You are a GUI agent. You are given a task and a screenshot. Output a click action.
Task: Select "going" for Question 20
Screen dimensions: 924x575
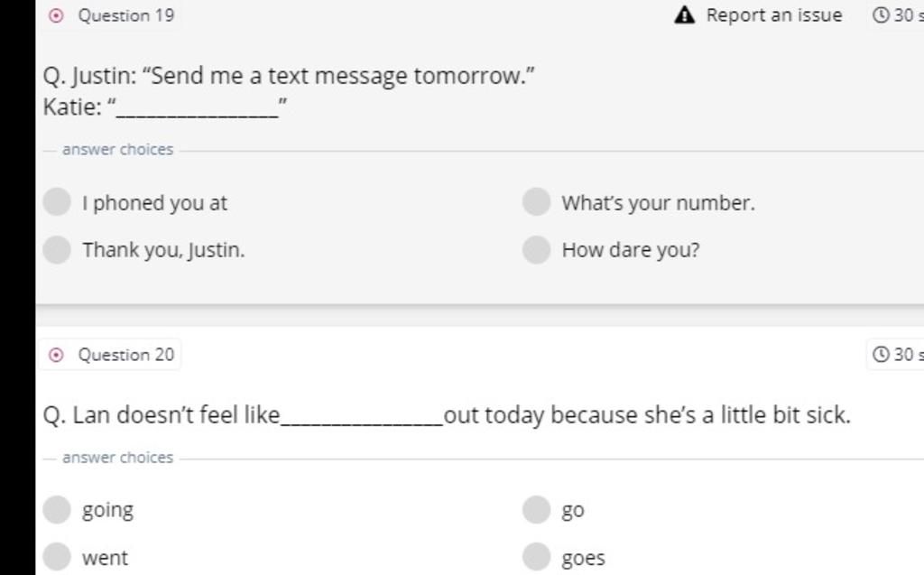pyautogui.click(x=57, y=510)
